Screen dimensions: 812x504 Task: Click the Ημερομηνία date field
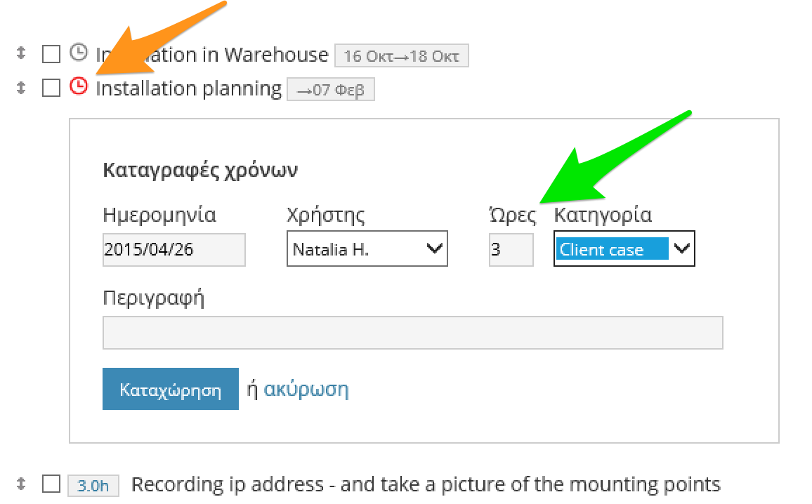pyautogui.click(x=174, y=250)
